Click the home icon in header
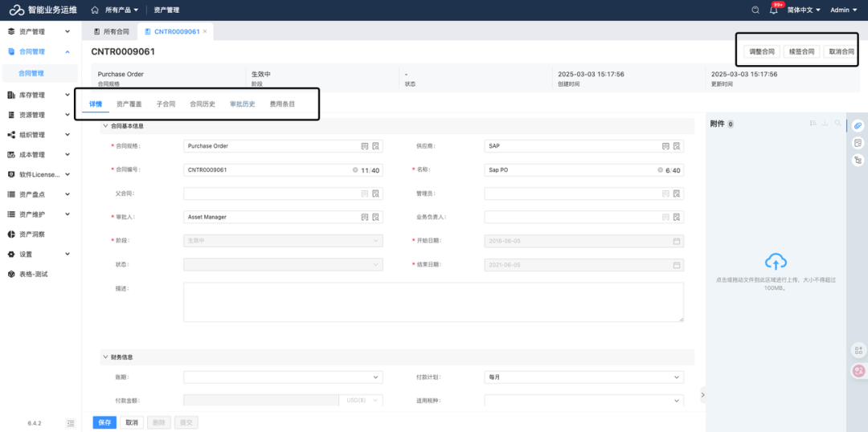The width and height of the screenshot is (868, 432). (x=95, y=10)
